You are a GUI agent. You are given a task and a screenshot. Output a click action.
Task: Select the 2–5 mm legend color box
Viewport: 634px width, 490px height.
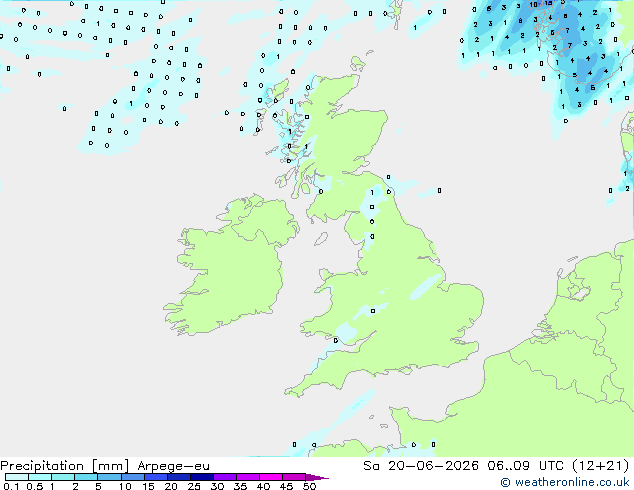click(86, 477)
